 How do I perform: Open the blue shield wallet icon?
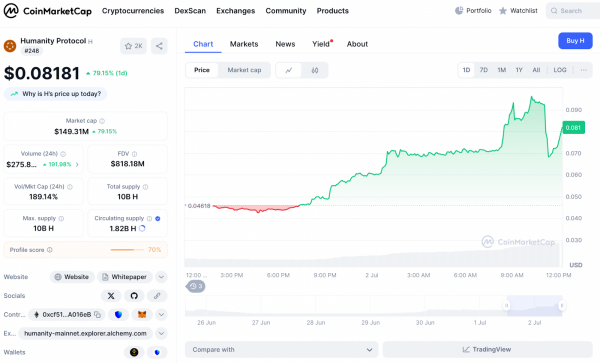pyautogui.click(x=157, y=352)
